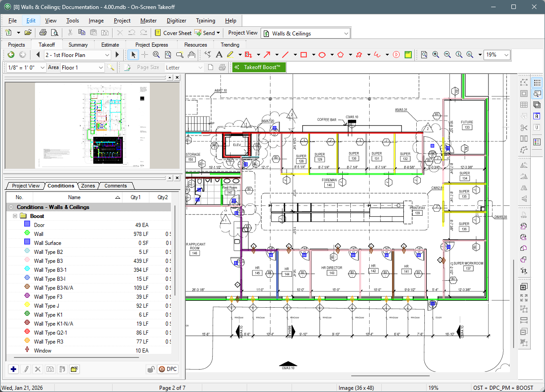Click the text annotation tool
The width and height of the screenshot is (545, 392).
[219, 55]
